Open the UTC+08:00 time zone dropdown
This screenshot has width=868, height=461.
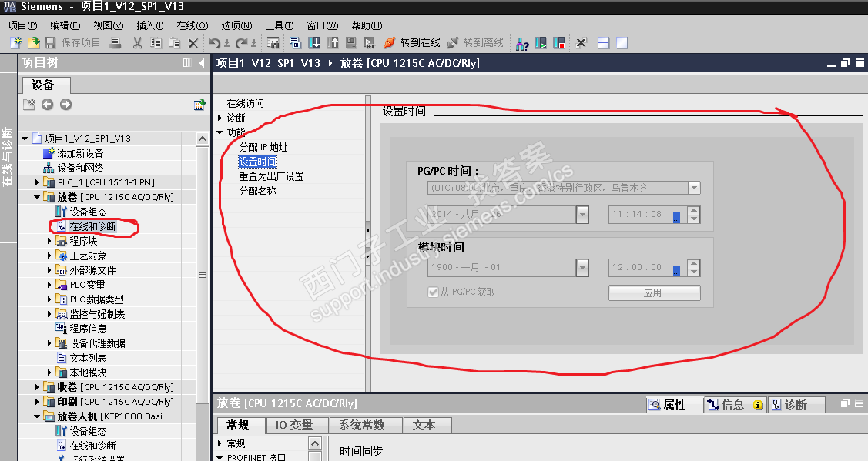[x=694, y=188]
